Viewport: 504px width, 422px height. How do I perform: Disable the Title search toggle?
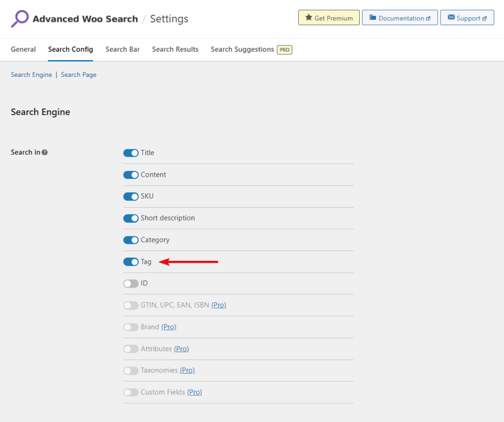point(130,153)
